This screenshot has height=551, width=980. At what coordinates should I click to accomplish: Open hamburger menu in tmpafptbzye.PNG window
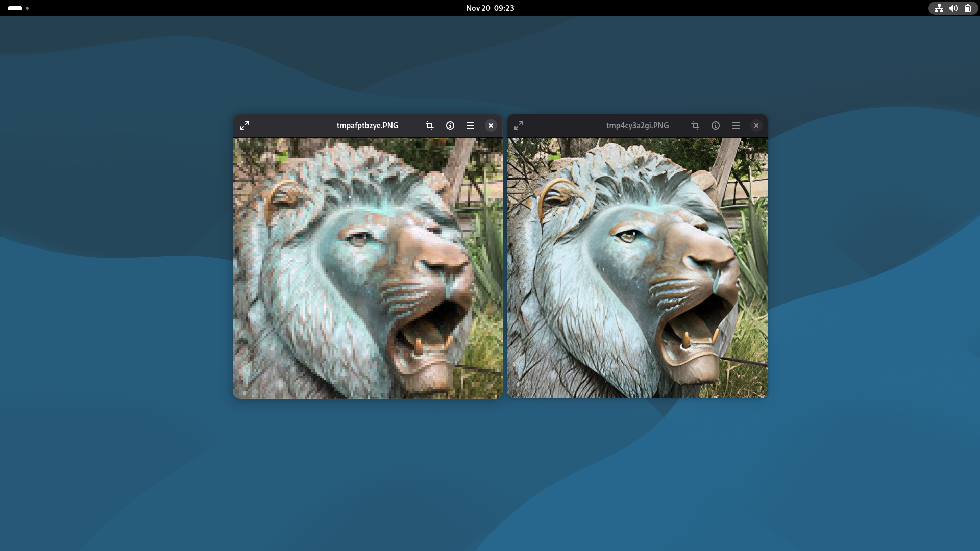coord(471,126)
